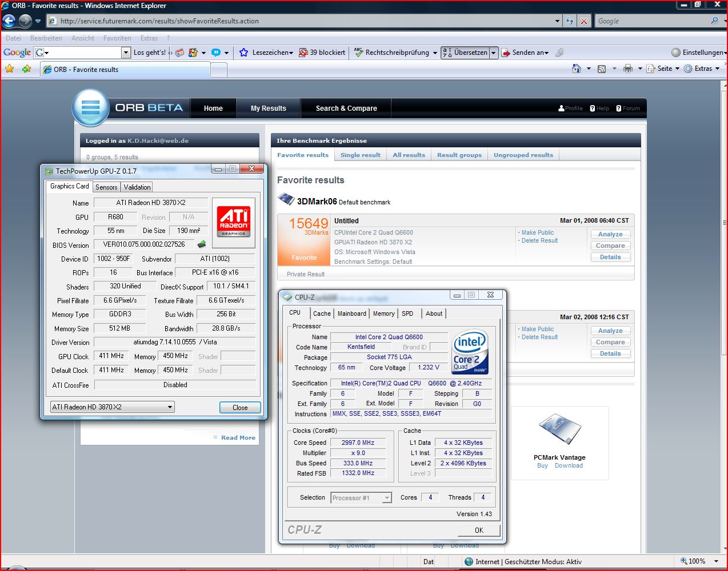Viewport: 728px width, 571px height.
Task: Switch to GPU-Z Sensors tab
Action: coord(106,187)
